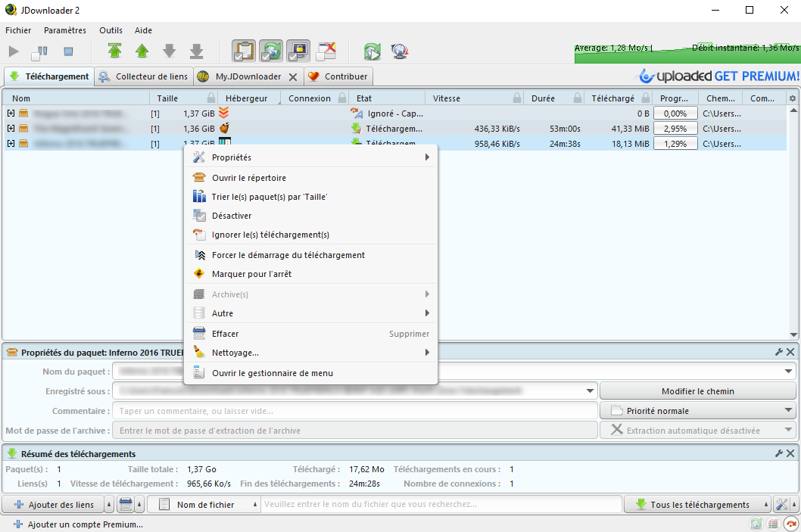
Task: Open Propriétés du paquet panel settings wrench
Action: point(779,352)
